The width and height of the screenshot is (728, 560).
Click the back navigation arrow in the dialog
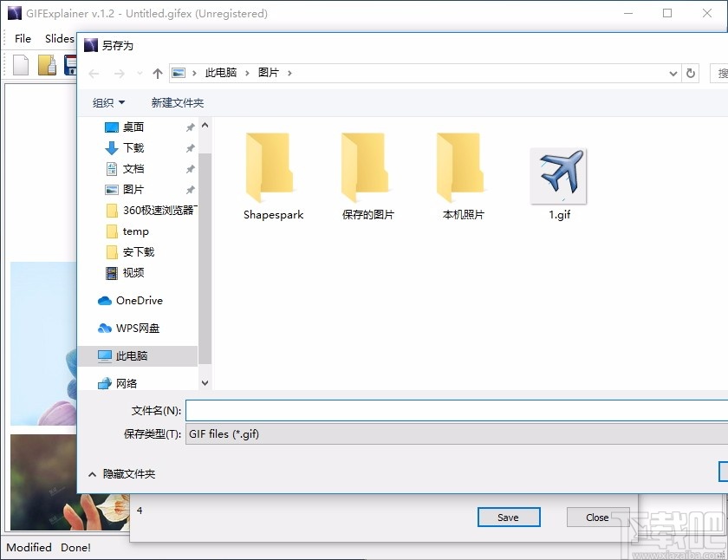[94, 73]
